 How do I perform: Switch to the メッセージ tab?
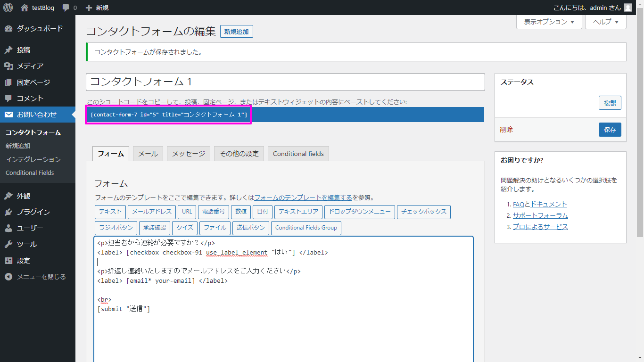(x=189, y=154)
